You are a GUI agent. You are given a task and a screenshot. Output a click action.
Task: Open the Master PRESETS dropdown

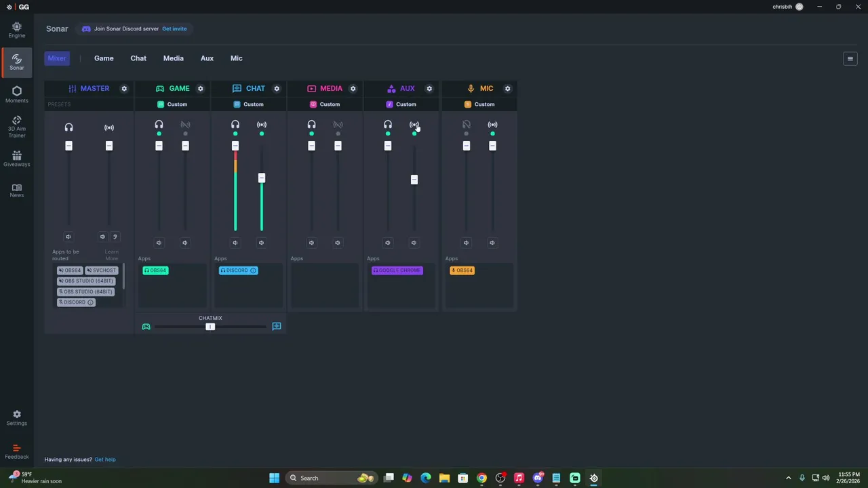(89, 104)
